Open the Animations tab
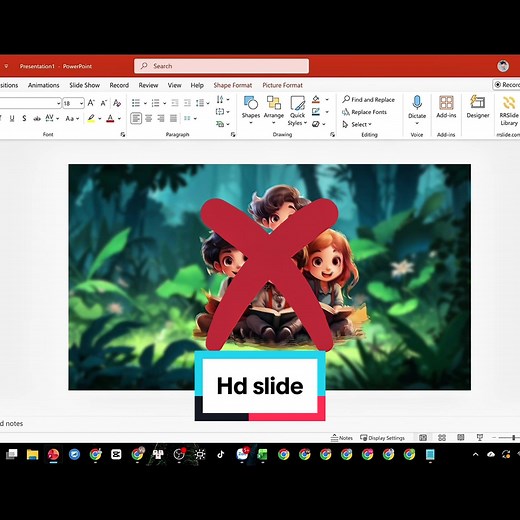Image resolution: width=520 pixels, height=520 pixels. 44,85
